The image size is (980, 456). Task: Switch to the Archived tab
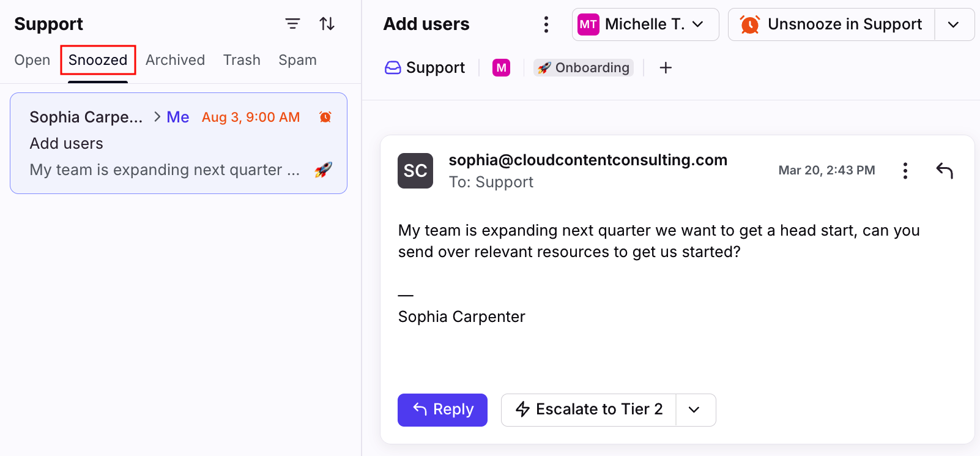(x=175, y=60)
